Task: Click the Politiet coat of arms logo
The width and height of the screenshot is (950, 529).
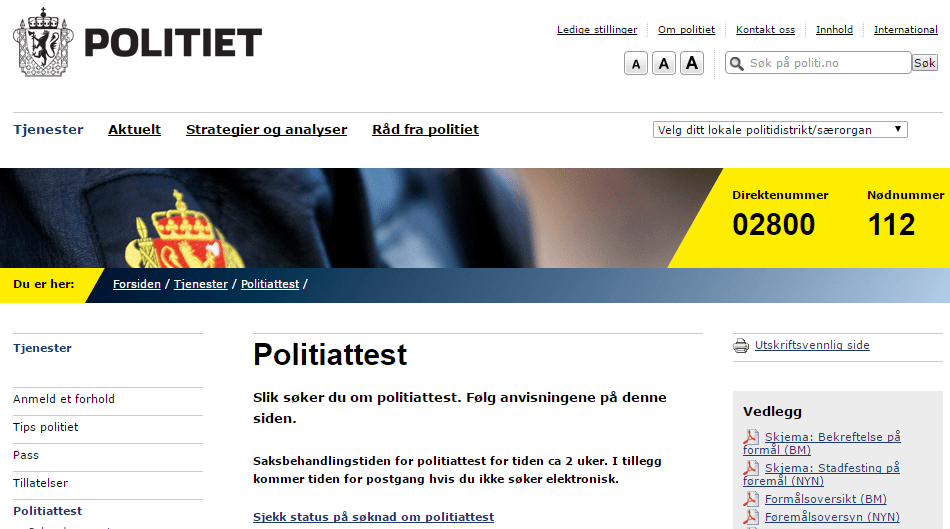Action: [x=43, y=42]
